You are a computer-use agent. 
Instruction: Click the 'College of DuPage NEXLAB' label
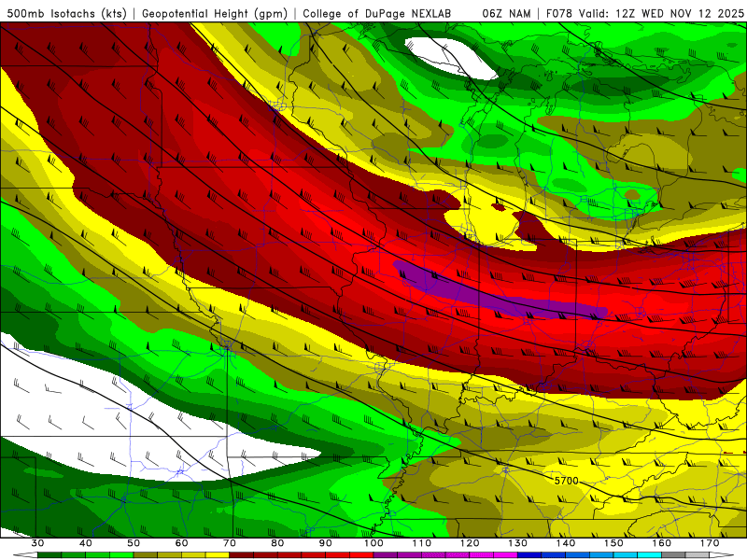click(377, 14)
